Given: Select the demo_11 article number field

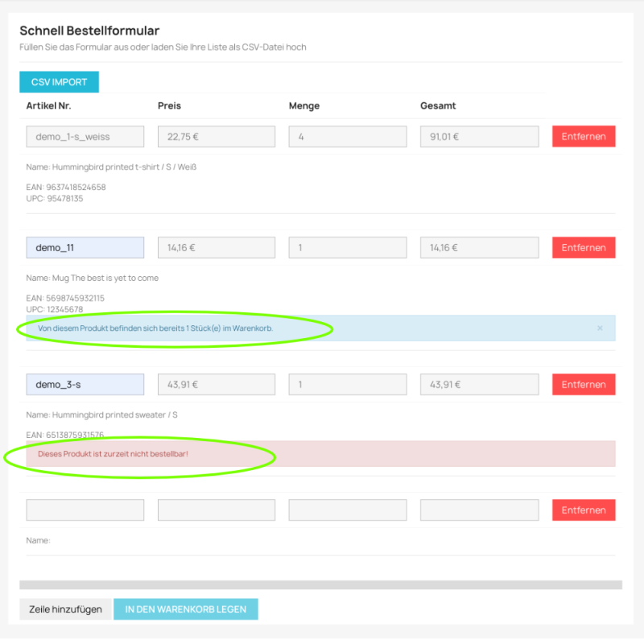Looking at the screenshot, I should point(85,247).
